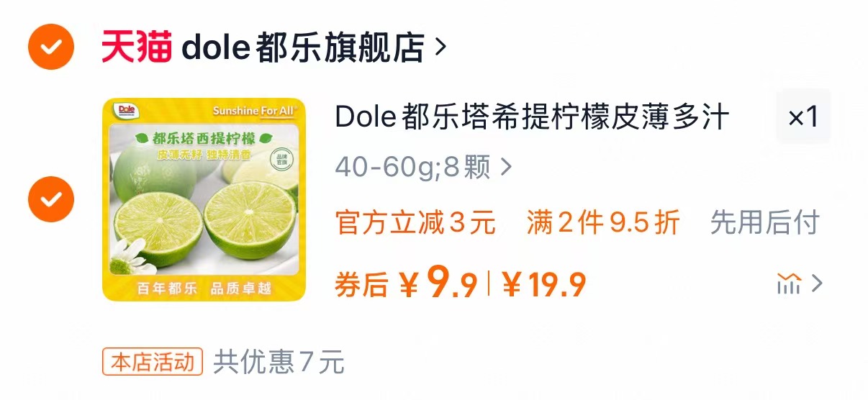
Task: Open product title Dole都乐塔希提柠檬皮薄多汁
Action: 532,117
